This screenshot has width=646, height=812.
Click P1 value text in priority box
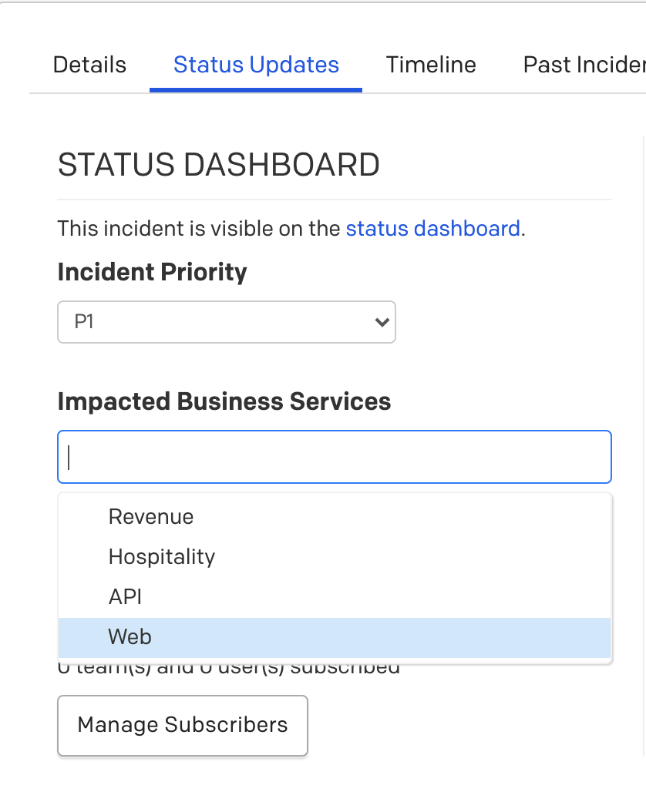[x=84, y=321]
